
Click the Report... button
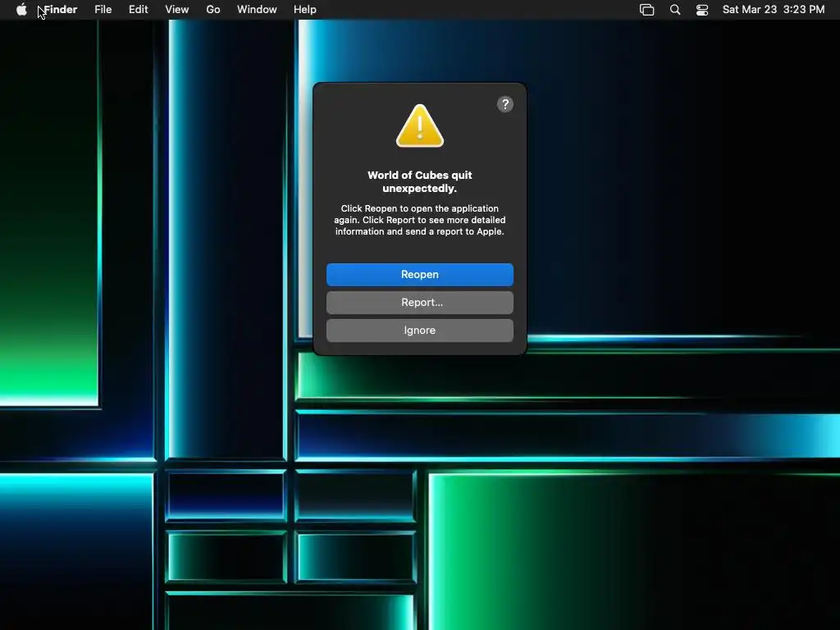pyautogui.click(x=420, y=302)
